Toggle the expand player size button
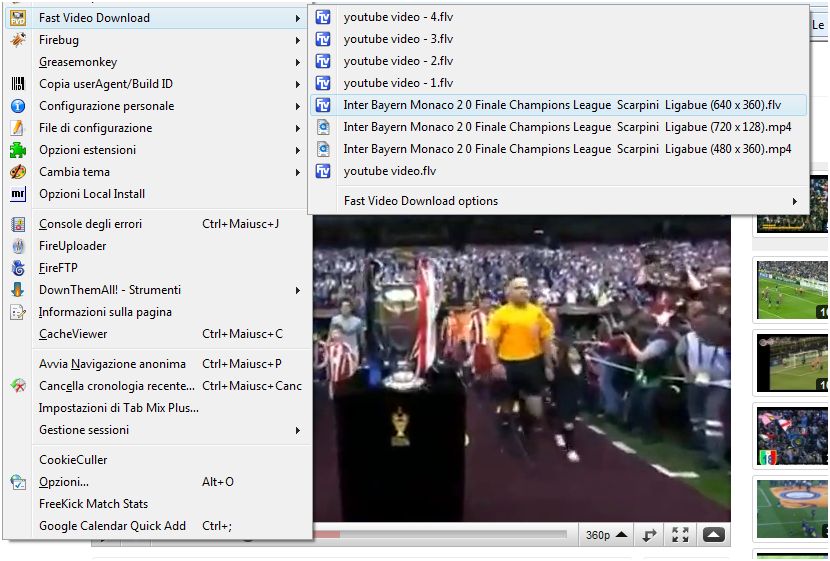 click(649, 535)
